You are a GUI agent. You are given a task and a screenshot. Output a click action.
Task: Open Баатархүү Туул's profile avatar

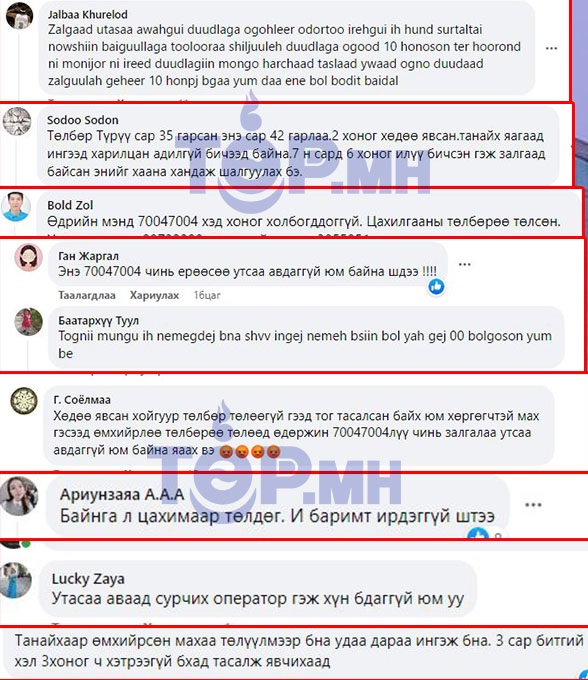[x=29, y=322]
